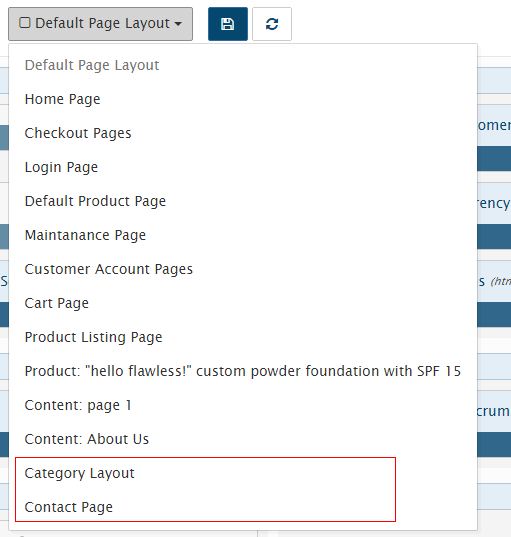Click the dropdown caret arrow
Viewport: 511px width, 537px height.
178,24
